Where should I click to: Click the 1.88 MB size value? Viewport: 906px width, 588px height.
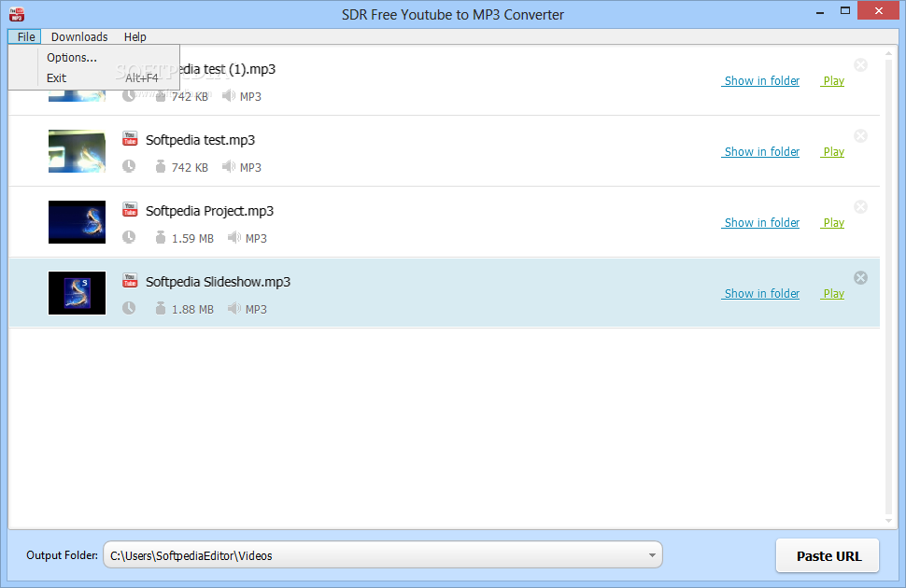pos(192,310)
